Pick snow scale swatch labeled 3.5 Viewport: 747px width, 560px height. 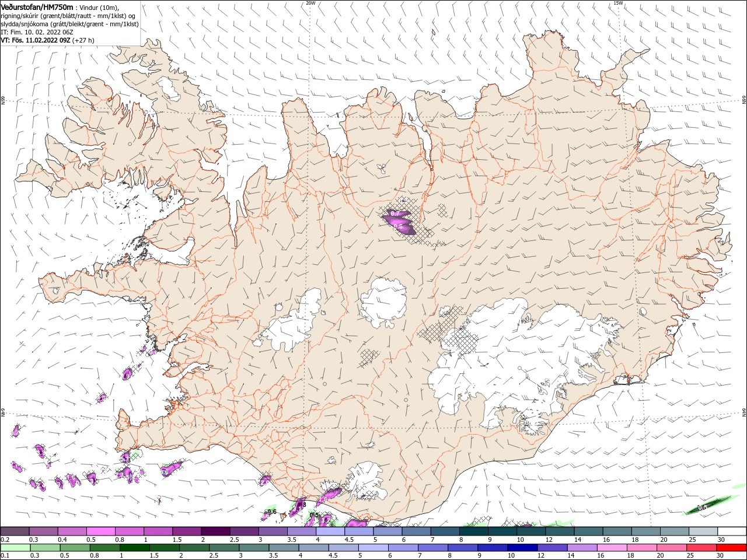[301, 531]
